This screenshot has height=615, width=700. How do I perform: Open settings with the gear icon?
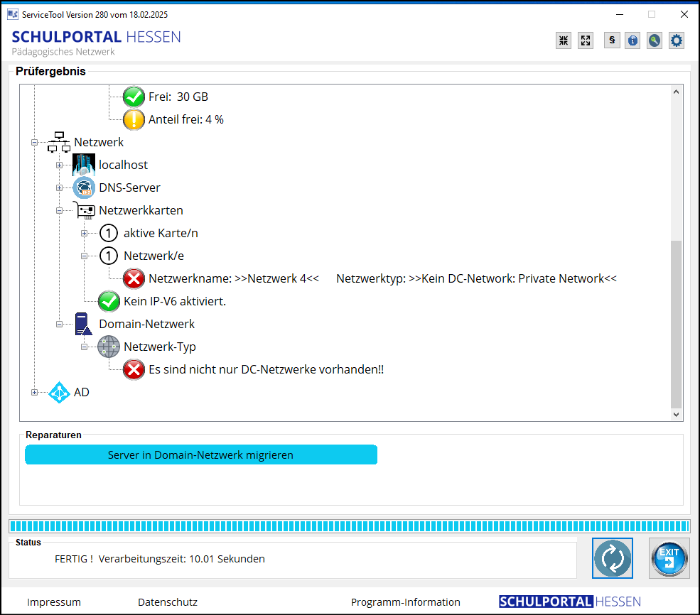point(677,40)
